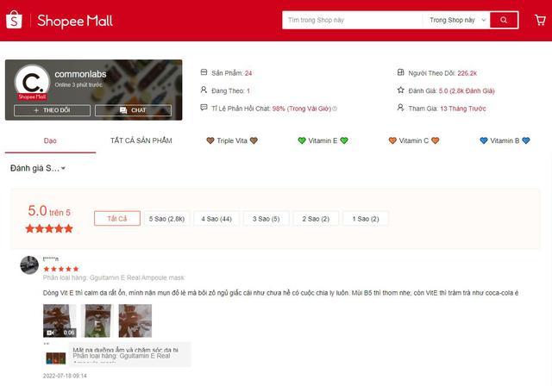This screenshot has width=552, height=392.
Task: Click the review's five red stars
Action: (61, 269)
